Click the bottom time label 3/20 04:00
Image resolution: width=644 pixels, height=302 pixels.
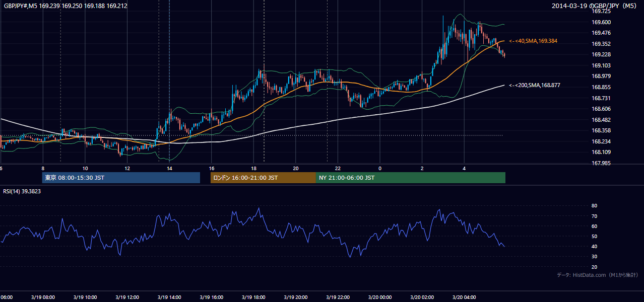tap(464, 297)
